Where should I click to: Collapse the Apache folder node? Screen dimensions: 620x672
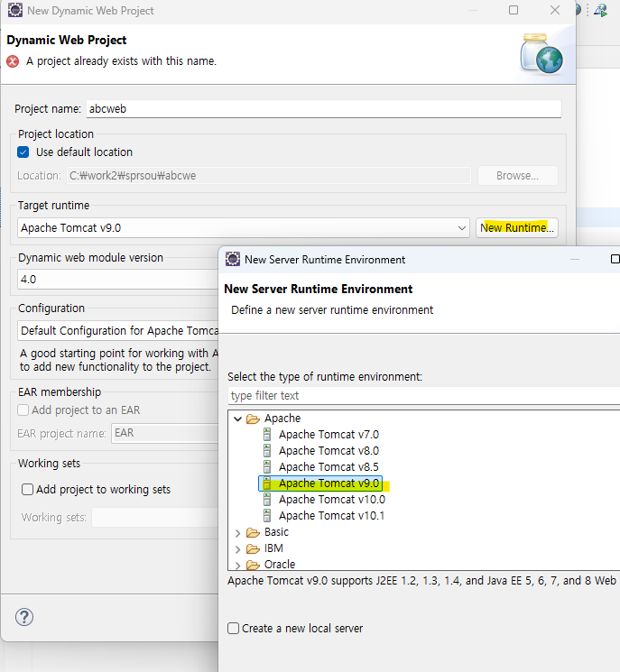click(238, 419)
